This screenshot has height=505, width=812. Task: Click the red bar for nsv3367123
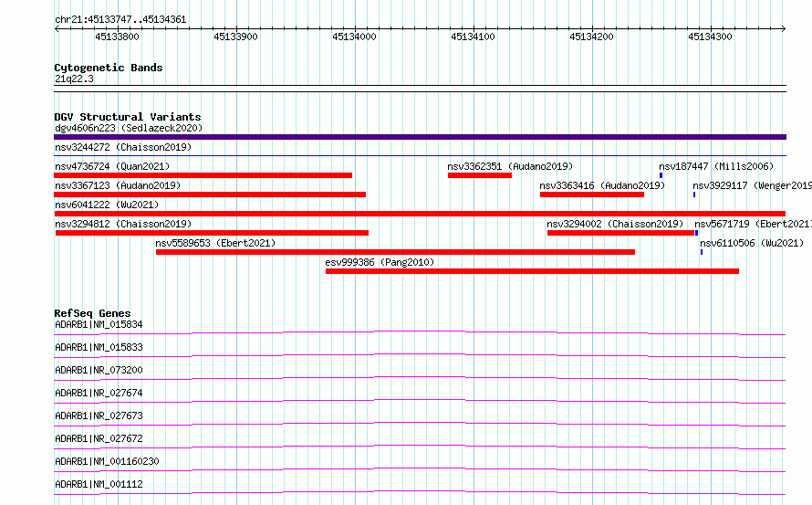[210, 195]
